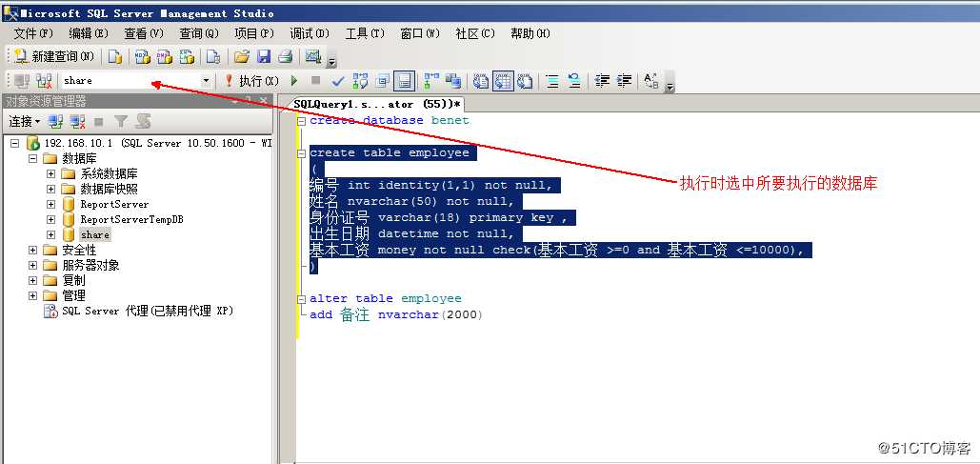Open a new Analysis Services MDX query

(x=143, y=57)
